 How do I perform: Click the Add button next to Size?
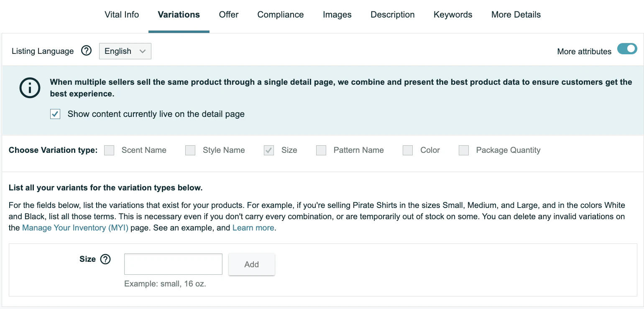pyautogui.click(x=252, y=264)
